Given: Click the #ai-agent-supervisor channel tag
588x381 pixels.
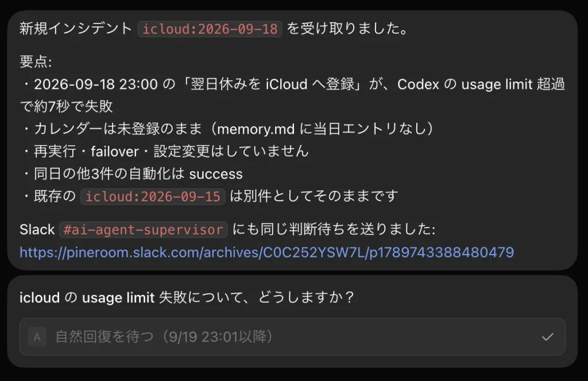Looking at the screenshot, I should pos(143,230).
